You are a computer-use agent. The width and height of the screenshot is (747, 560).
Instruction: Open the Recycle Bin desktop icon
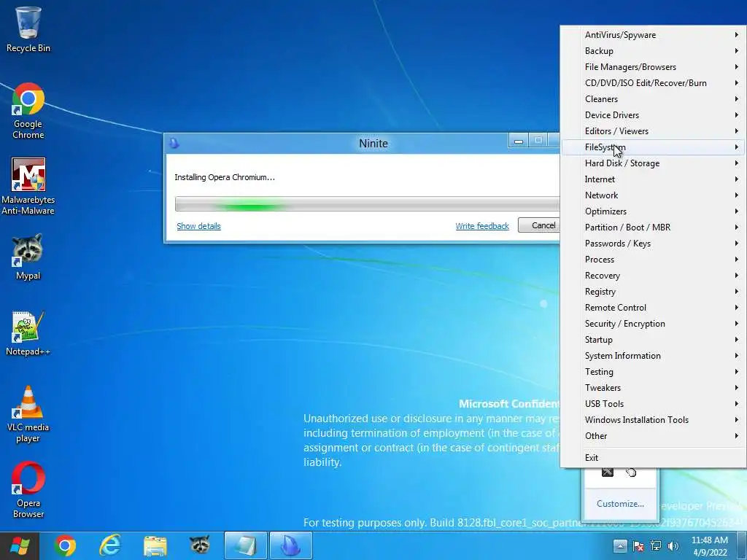click(28, 29)
